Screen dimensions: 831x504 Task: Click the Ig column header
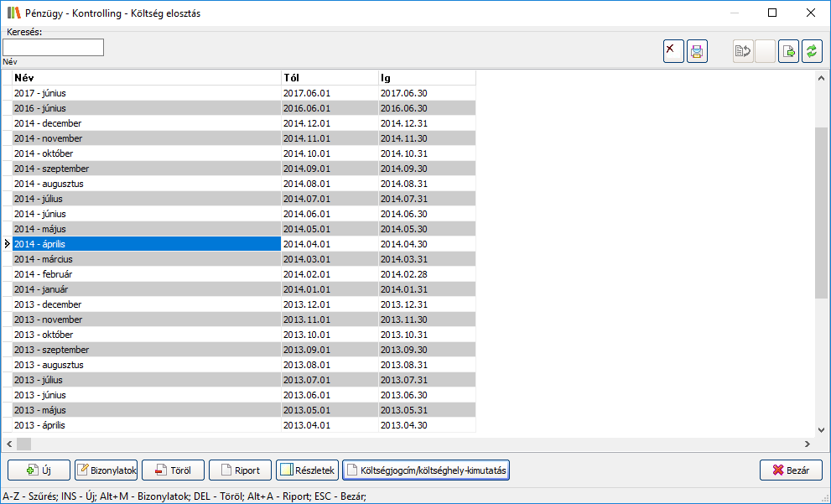pos(426,78)
